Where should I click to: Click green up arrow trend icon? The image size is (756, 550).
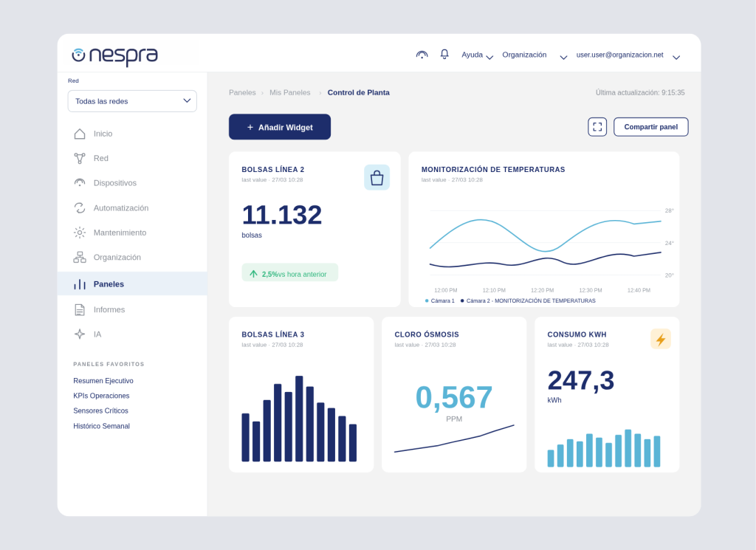coord(254,274)
